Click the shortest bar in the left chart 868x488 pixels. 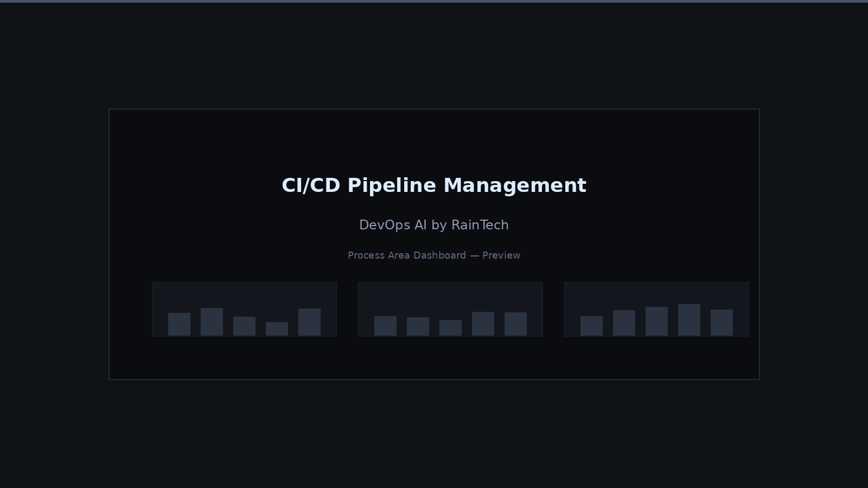tap(277, 328)
